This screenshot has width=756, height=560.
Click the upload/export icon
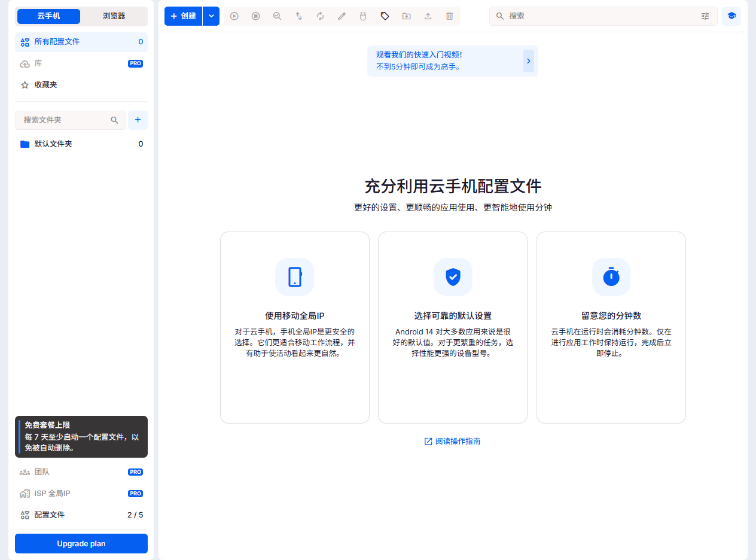tap(428, 16)
